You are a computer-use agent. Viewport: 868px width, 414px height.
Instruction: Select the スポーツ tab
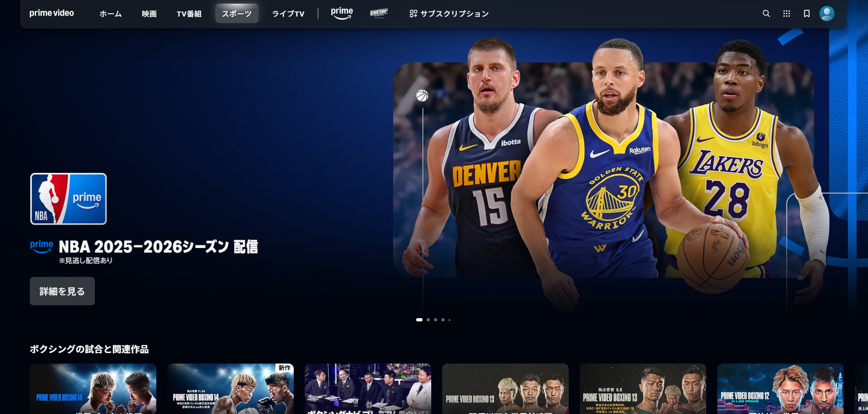tap(236, 14)
